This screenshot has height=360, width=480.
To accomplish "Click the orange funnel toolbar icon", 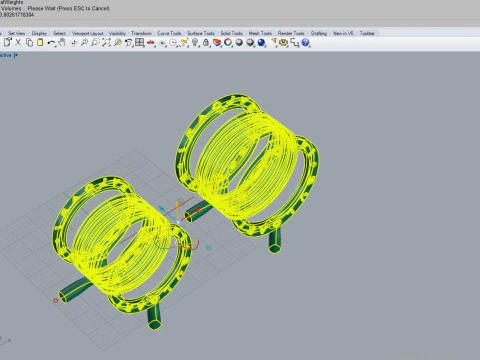I will (274, 42).
